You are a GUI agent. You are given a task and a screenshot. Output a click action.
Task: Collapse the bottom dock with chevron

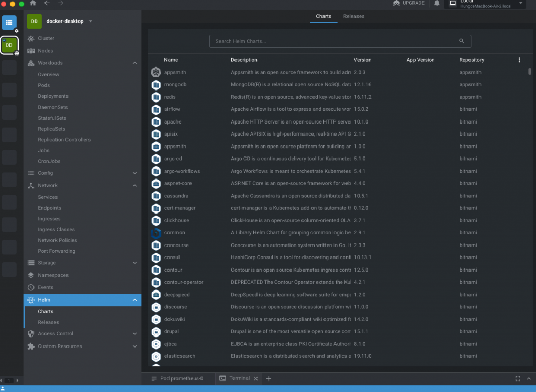[529, 379]
